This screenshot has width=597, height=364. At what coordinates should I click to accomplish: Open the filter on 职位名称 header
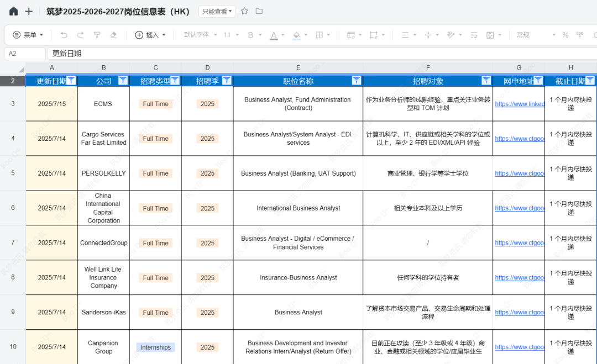[357, 81]
